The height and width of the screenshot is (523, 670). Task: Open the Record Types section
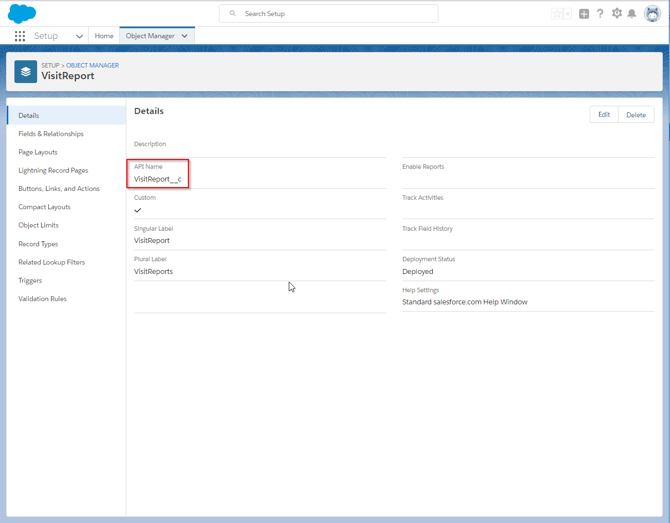pos(38,244)
